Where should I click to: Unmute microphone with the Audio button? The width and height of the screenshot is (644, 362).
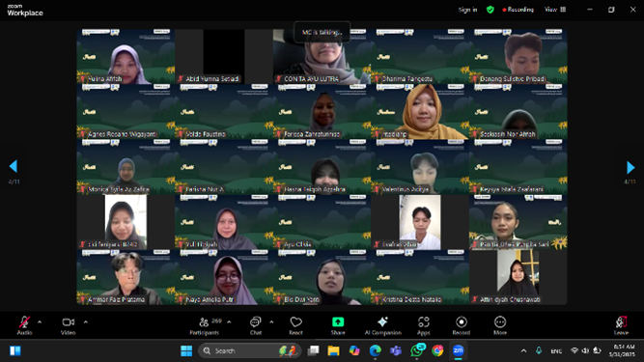[x=24, y=325]
